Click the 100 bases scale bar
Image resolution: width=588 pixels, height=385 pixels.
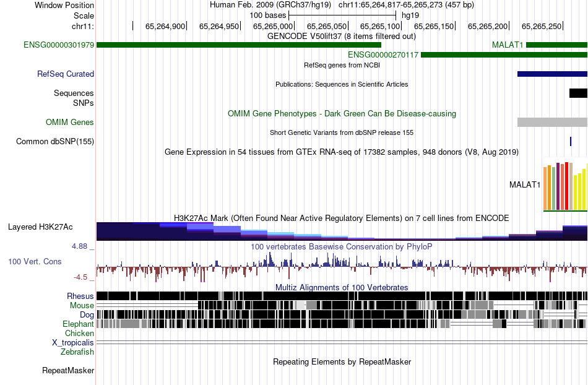tap(342, 15)
